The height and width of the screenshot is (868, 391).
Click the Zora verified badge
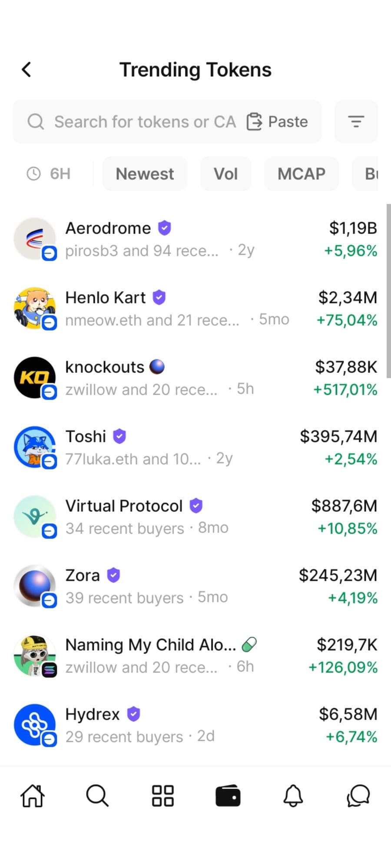pyautogui.click(x=113, y=575)
